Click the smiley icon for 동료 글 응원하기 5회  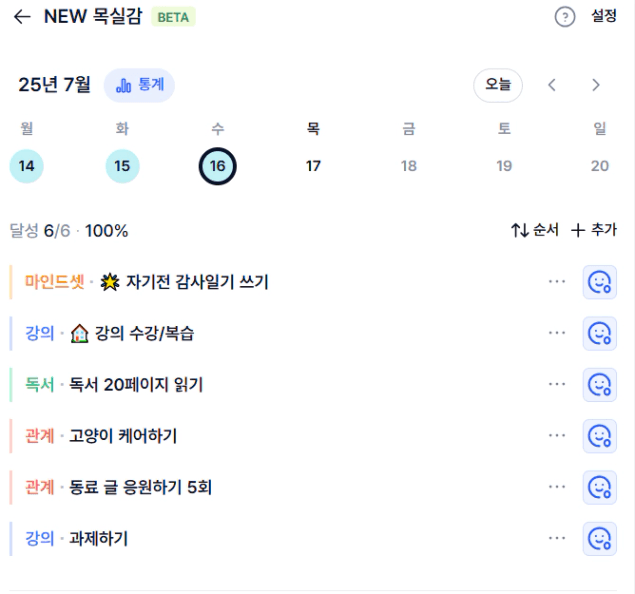pos(599,488)
